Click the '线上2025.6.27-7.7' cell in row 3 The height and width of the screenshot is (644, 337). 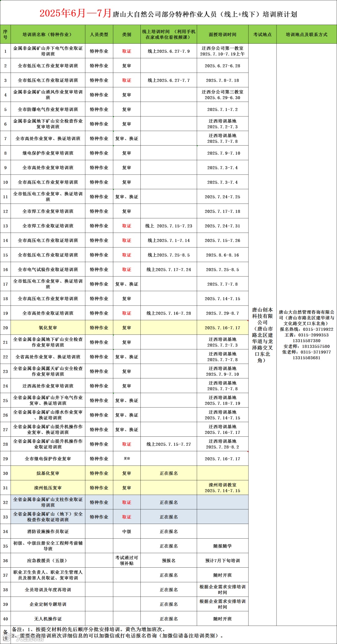168,80
